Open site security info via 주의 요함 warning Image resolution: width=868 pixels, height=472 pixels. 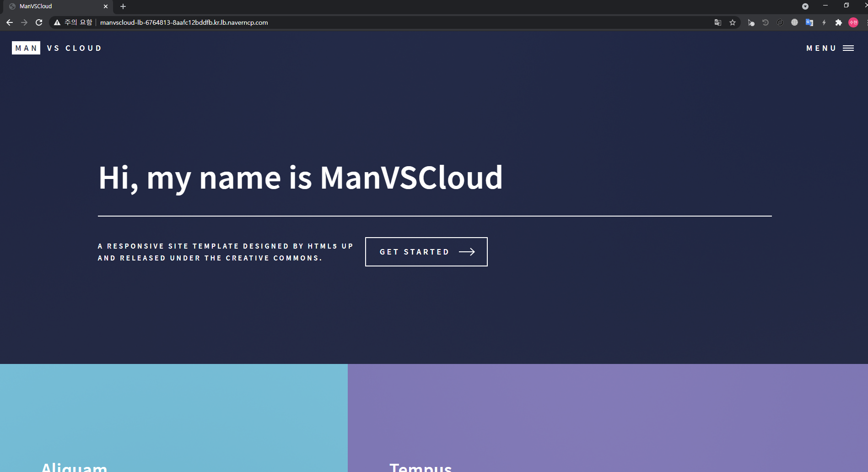73,22
